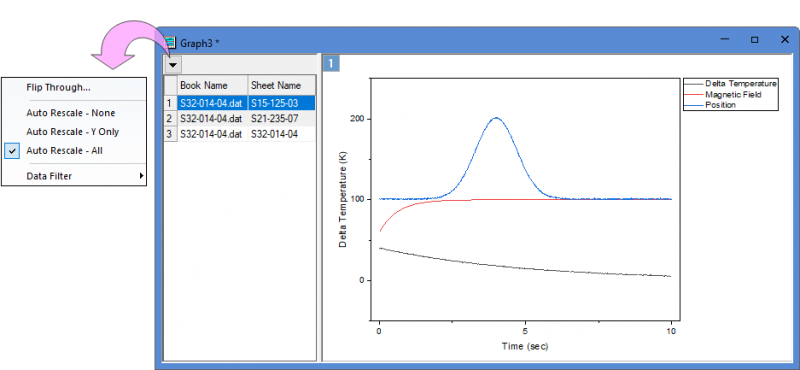This screenshot has height=370, width=800.
Task: Click the Graph3 window icon
Action: pyautogui.click(x=170, y=42)
